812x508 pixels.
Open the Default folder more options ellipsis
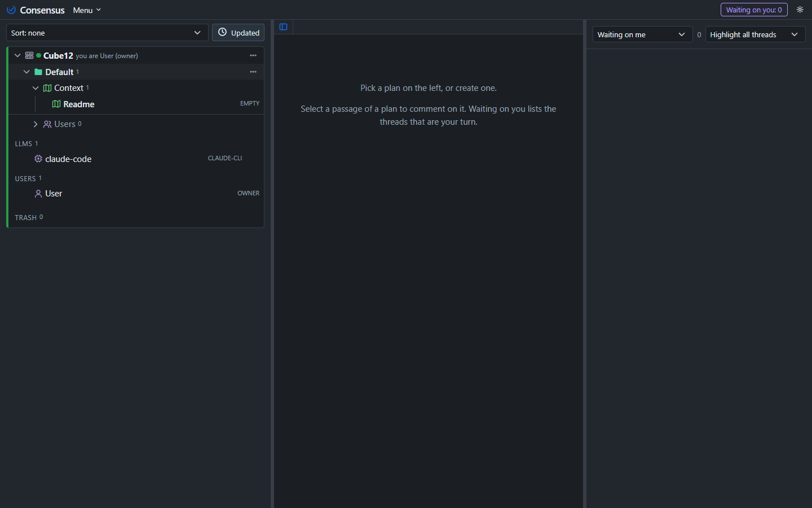(253, 72)
